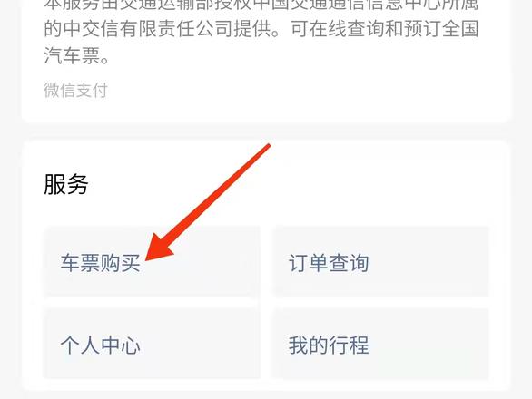Open the 订单查询 service

click(381, 262)
